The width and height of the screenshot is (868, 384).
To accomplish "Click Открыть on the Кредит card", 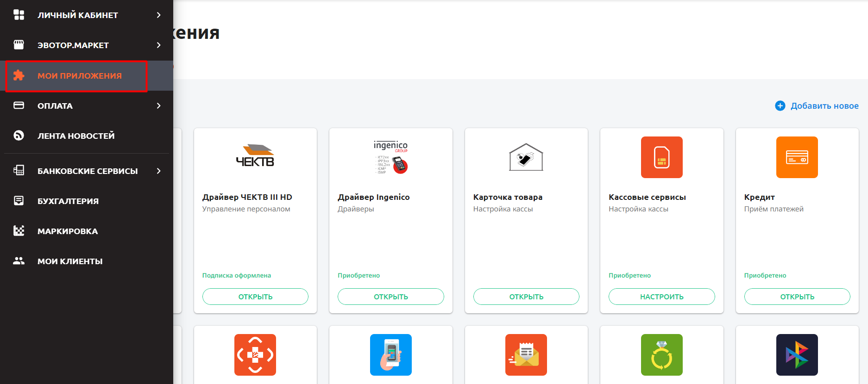I will coord(797,297).
